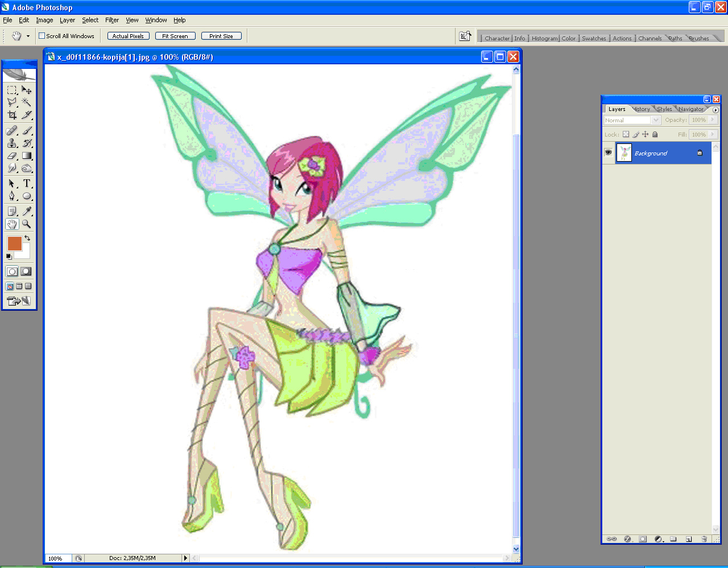Select the Zoom tool

pos(27,224)
